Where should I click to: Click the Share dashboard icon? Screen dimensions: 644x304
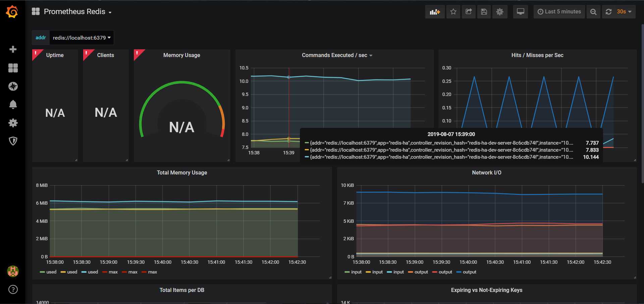tap(469, 12)
